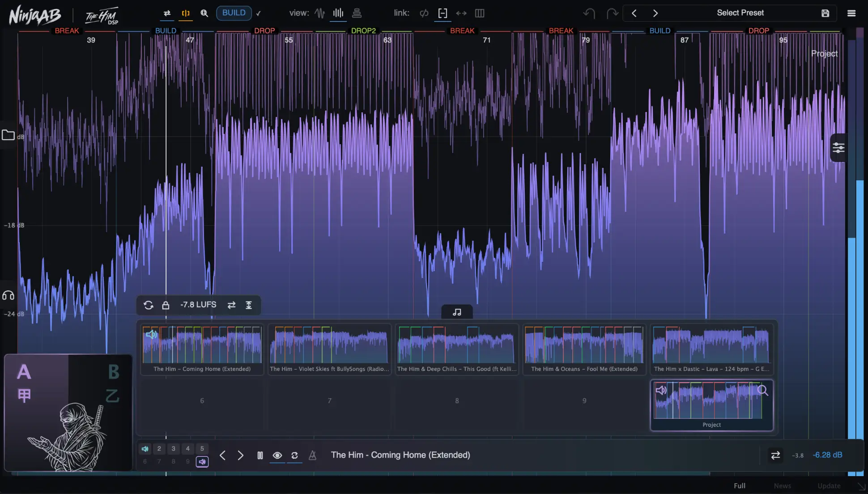The image size is (868, 494).
Task: Open the hamburger main menu
Action: coord(851,13)
